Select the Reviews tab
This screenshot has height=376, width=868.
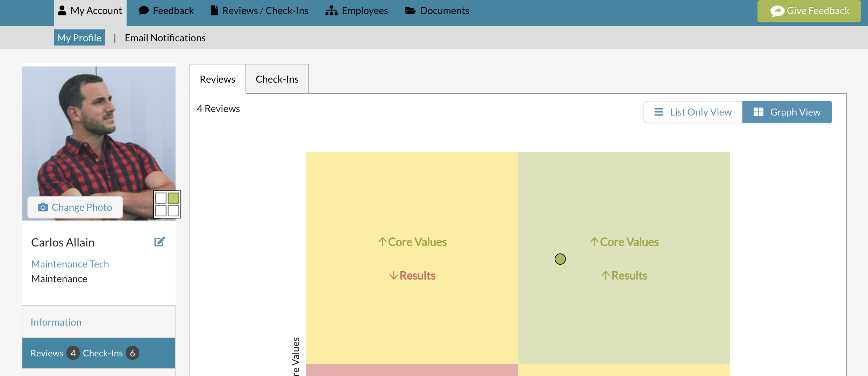(218, 79)
